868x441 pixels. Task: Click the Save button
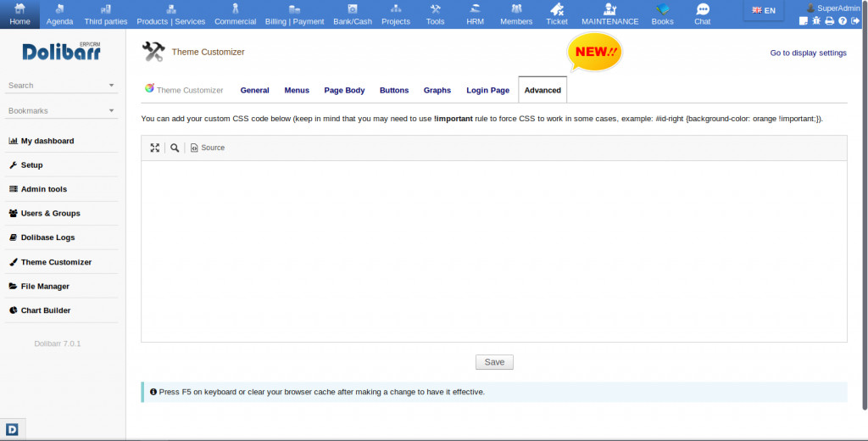click(494, 362)
